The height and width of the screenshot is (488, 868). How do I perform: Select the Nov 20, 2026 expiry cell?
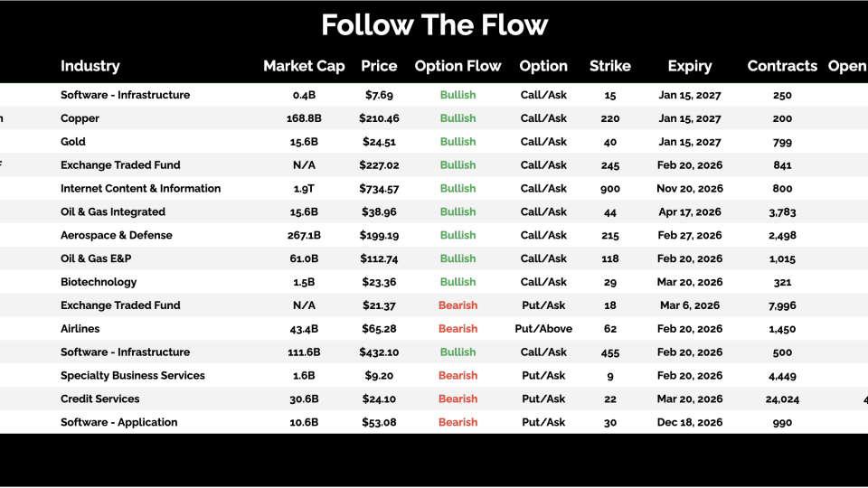(689, 189)
